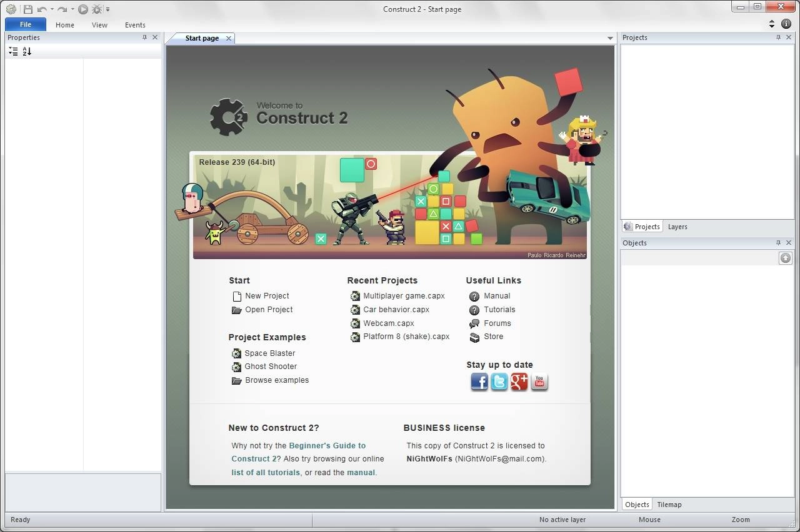This screenshot has height=532, width=800.
Task: Close the Start page tab
Action: (x=229, y=38)
